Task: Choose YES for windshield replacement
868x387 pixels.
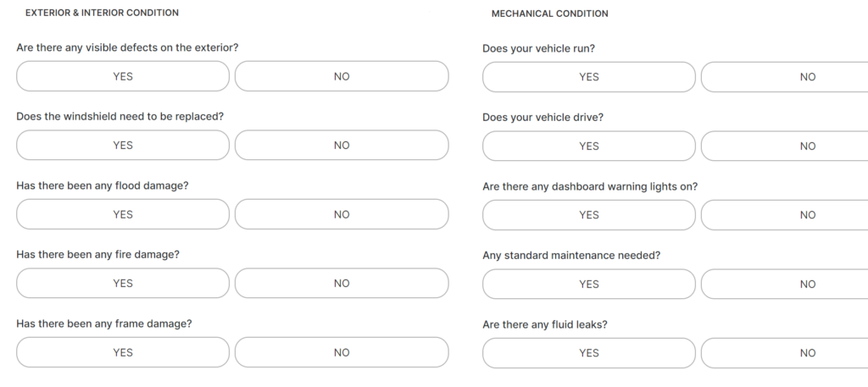Action: (123, 146)
